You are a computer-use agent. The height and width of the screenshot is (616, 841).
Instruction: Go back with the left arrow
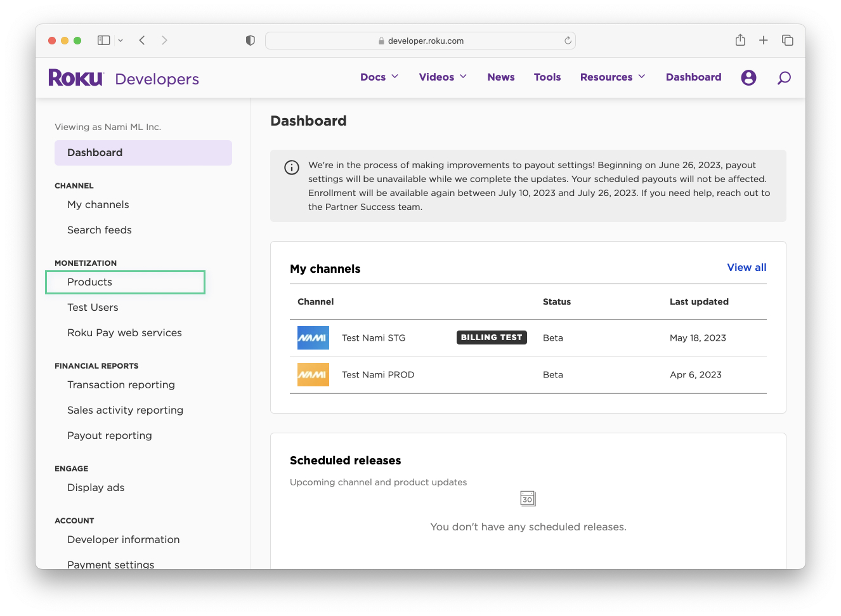143,41
